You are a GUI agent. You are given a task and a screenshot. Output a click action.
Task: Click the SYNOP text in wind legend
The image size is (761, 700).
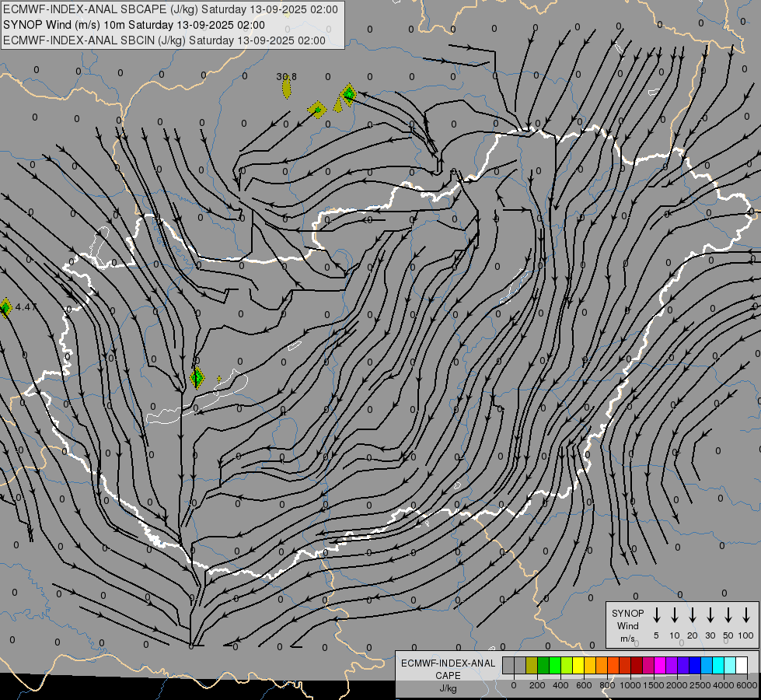tap(627, 613)
